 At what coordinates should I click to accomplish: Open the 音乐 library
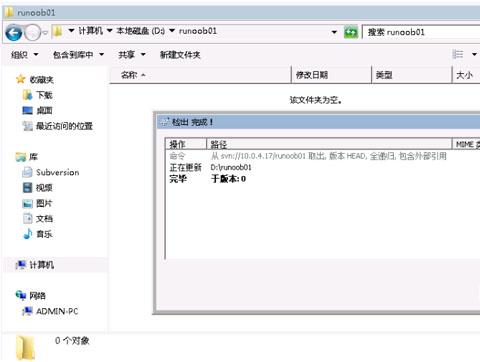pos(37,234)
